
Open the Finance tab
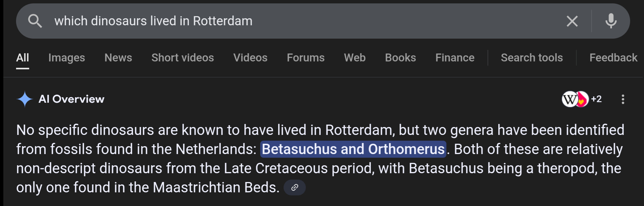tap(455, 58)
